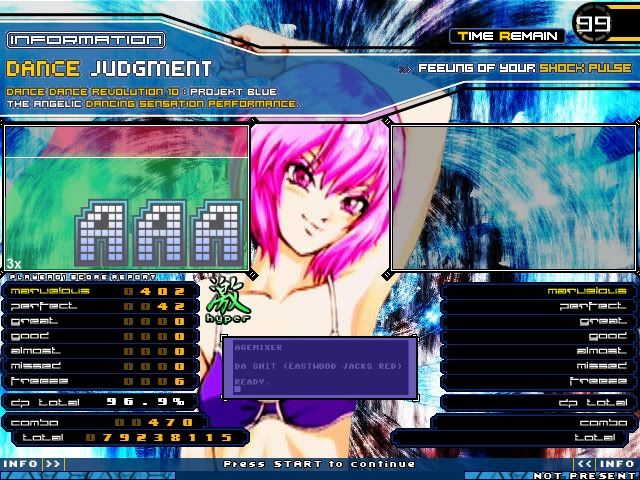Click the 3x multiplier in the grade panel

[x=13, y=263]
